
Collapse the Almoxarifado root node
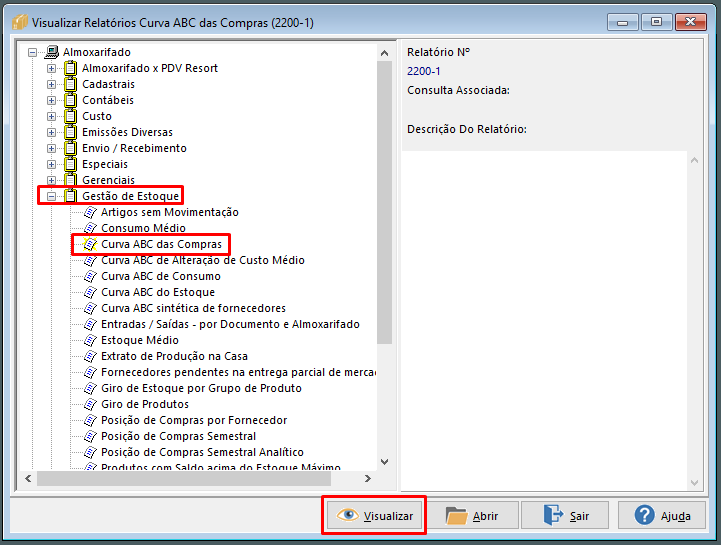[32, 52]
